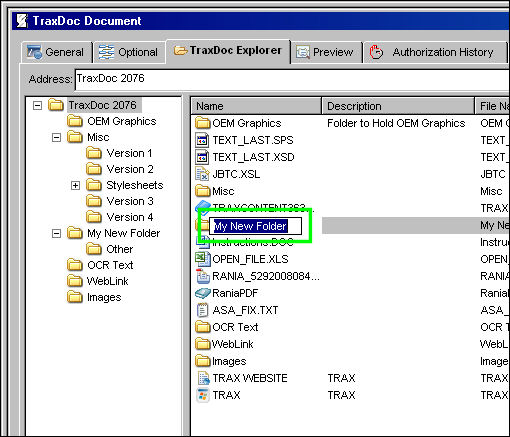Click the OPEN_FILE.XLS Excel icon
This screenshot has width=510, height=437.
(202, 259)
